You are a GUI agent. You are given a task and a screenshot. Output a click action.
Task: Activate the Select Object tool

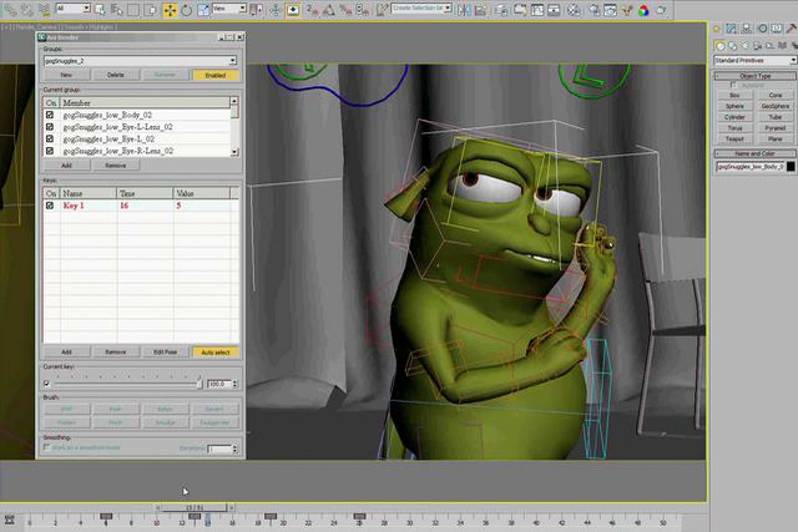(100, 10)
